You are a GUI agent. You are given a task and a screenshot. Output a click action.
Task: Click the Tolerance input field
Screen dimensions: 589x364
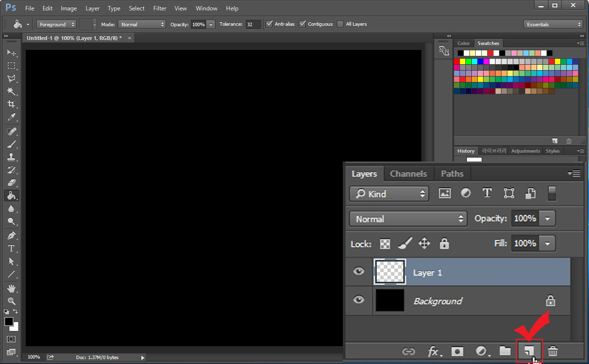point(253,24)
